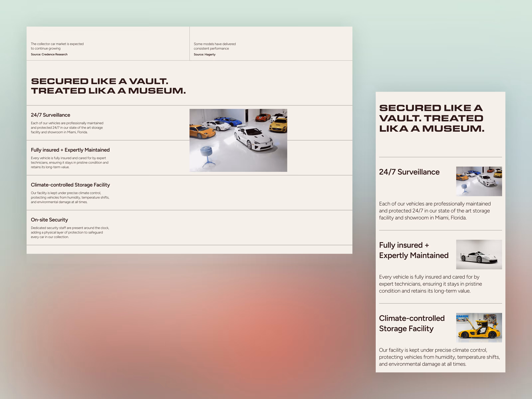Screen dimensions: 532x399
Task: Click mobile Climate-controlled Storage Facility heading
Action: point(411,323)
